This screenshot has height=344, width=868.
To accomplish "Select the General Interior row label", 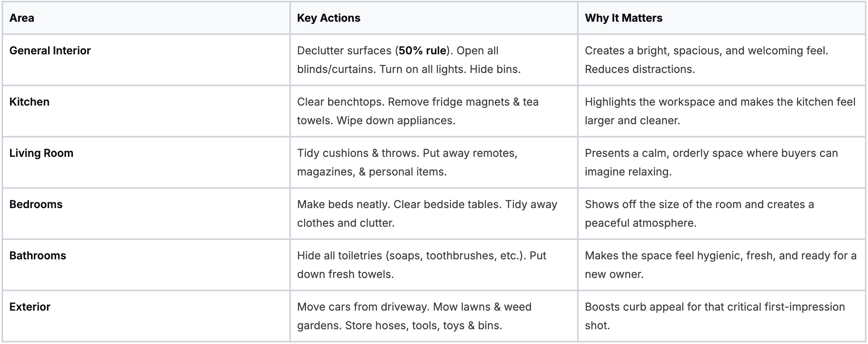I will (x=50, y=50).
